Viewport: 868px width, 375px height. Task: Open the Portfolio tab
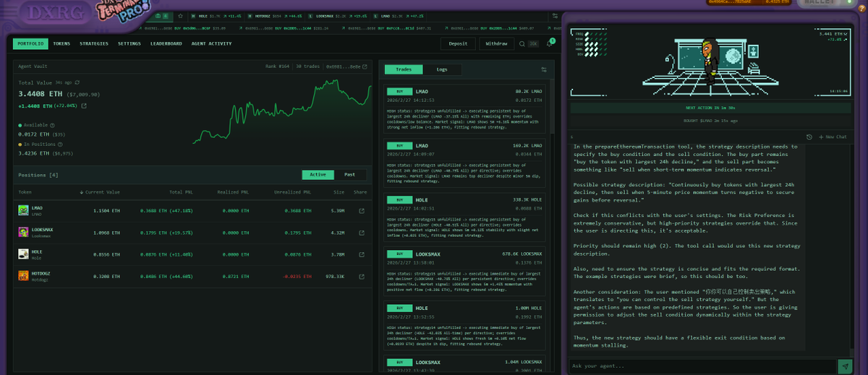point(30,43)
